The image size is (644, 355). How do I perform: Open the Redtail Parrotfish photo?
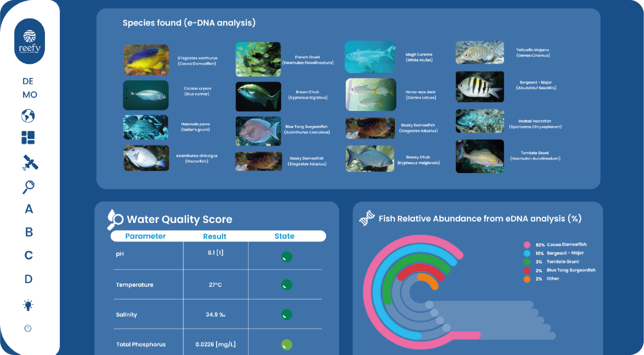pyautogui.click(x=480, y=121)
